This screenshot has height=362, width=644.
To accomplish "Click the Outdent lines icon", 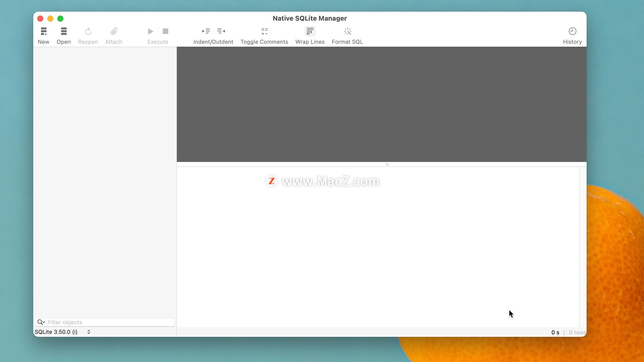I will (x=221, y=31).
